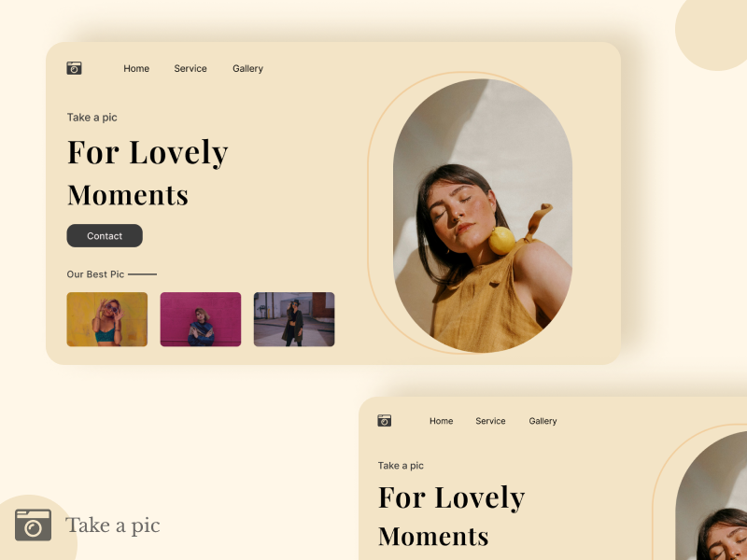The height and width of the screenshot is (560, 747).
Task: Click the oval portrait of woman with lemon
Action: point(483,216)
